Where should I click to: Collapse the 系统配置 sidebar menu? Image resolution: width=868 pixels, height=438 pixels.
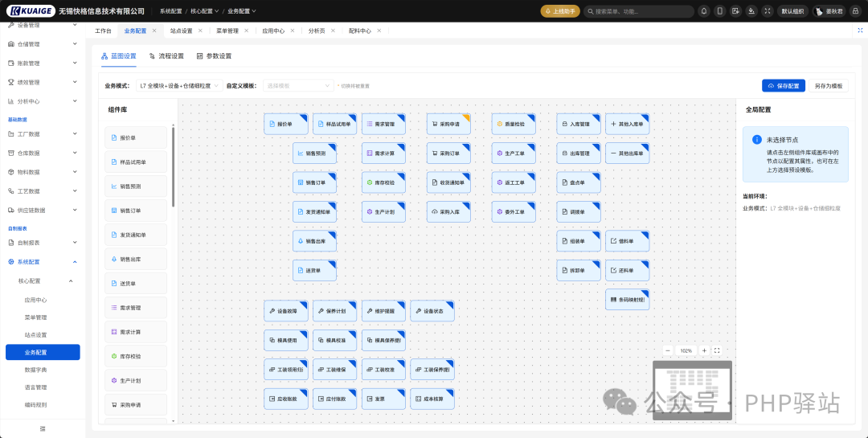43,262
